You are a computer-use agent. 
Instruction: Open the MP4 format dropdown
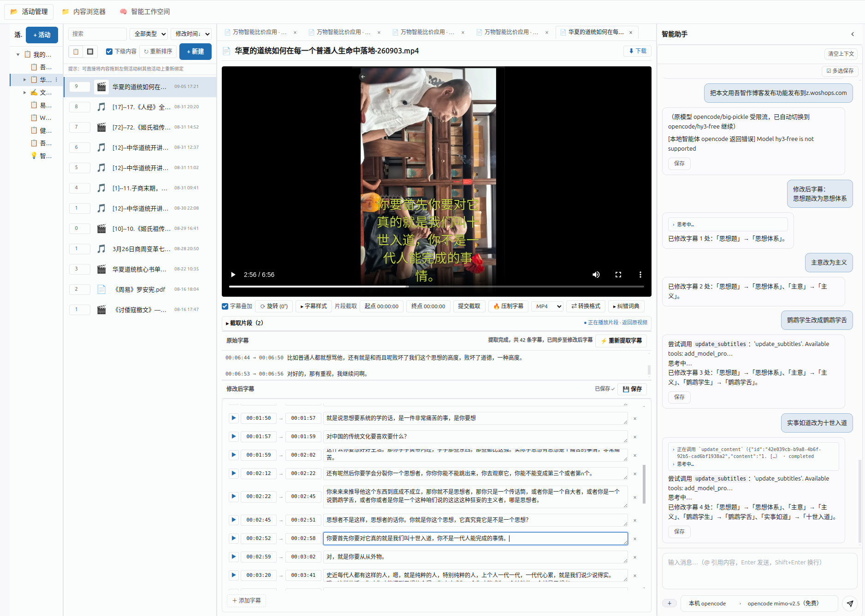coord(547,306)
